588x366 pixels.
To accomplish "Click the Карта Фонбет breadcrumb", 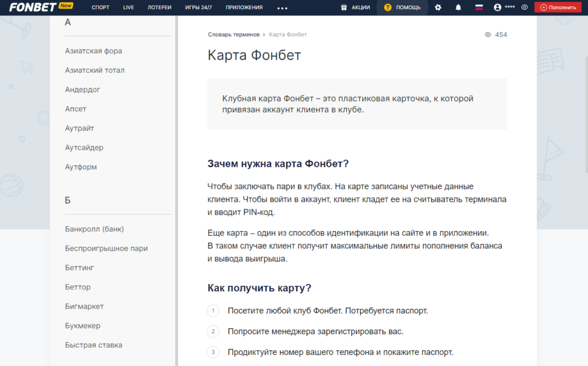I will 288,34.
